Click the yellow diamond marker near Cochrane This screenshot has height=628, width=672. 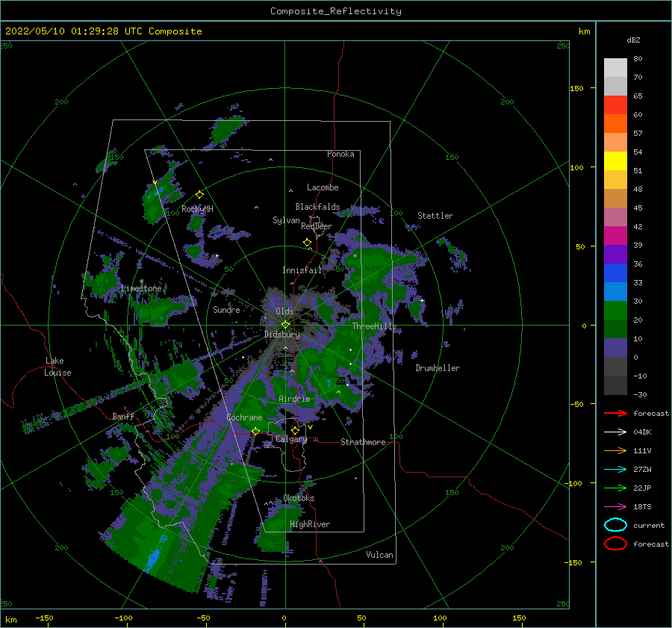click(x=255, y=431)
